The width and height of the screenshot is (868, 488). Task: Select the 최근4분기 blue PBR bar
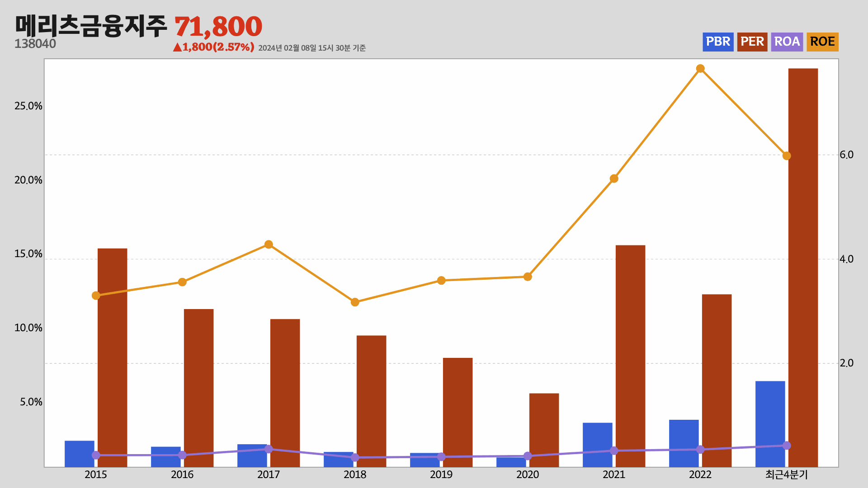tap(770, 424)
